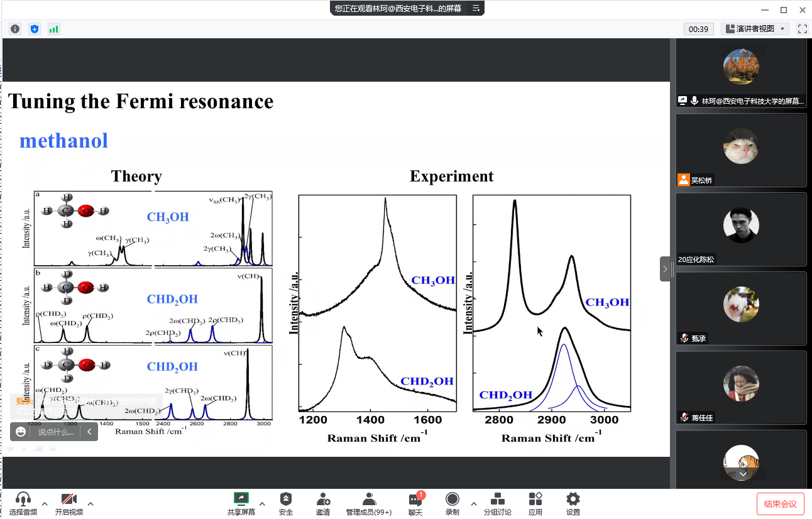Viewport: 812px width, 519px height.
Task: Click the 邀请 invite icon
Action: click(323, 503)
